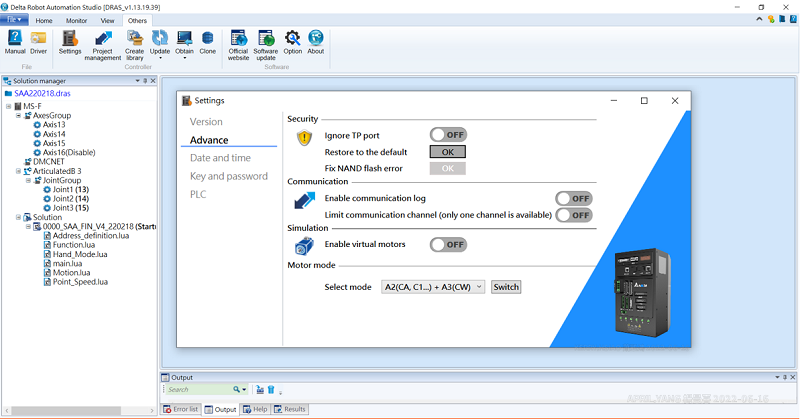
Task: Close the Solution manager panel
Action: tap(153, 81)
